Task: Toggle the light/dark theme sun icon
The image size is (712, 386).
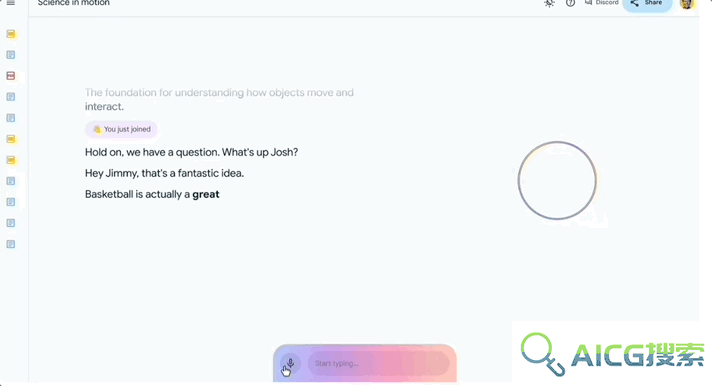Action: tap(549, 3)
